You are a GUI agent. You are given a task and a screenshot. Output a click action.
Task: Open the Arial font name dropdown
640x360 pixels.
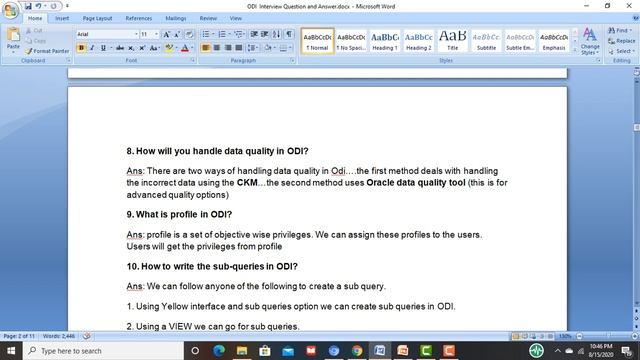[136, 34]
